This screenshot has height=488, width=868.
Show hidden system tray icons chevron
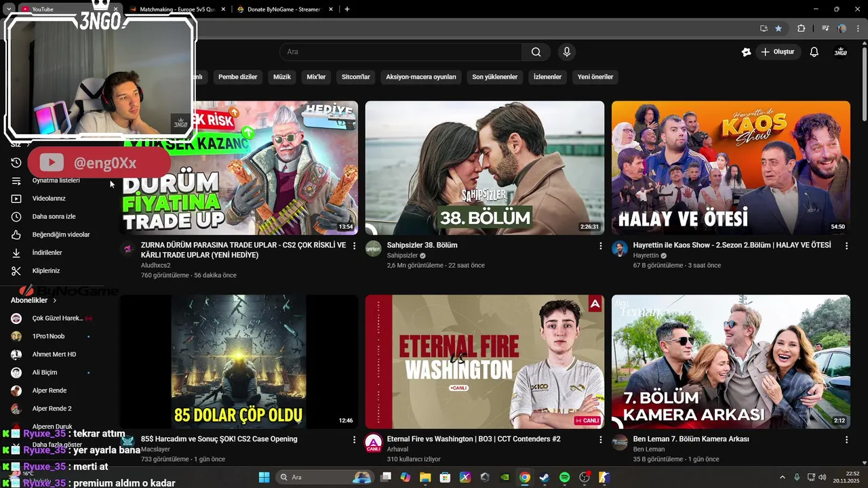tap(782, 477)
